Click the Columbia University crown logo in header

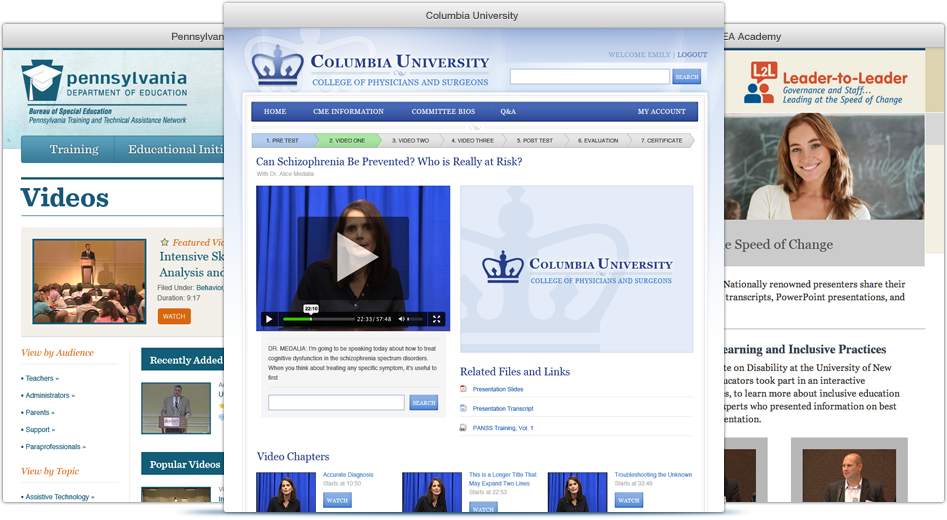(x=278, y=65)
